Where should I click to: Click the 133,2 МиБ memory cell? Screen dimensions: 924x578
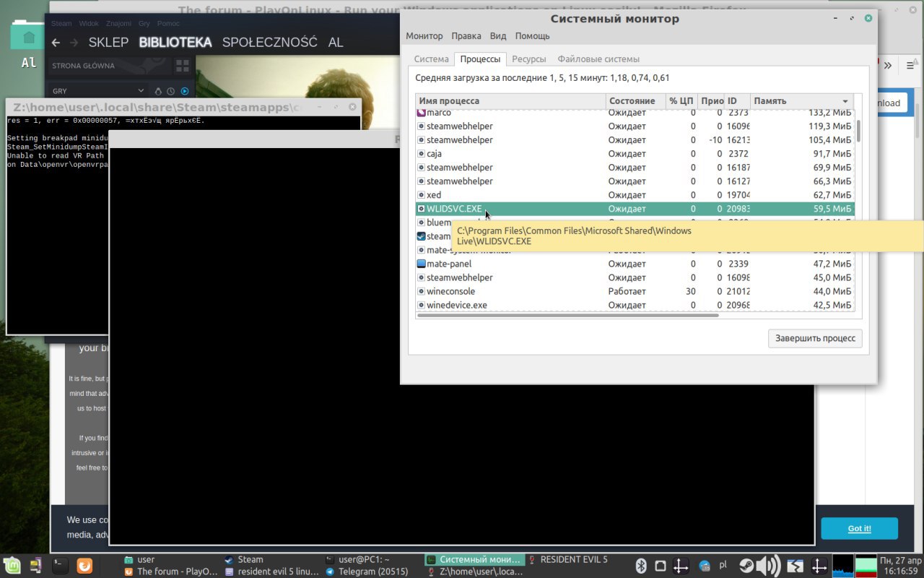coord(829,113)
